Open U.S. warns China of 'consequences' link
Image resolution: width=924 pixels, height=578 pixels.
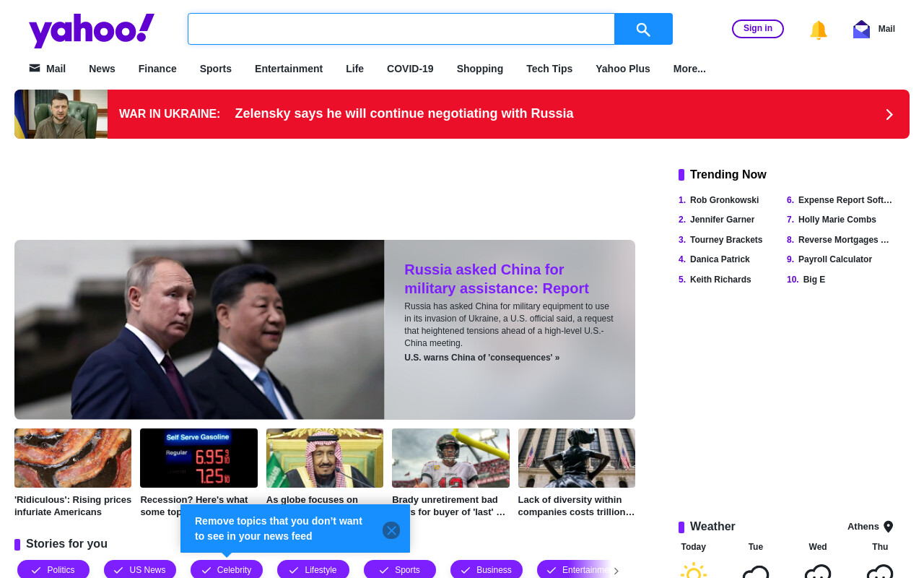[x=481, y=358]
